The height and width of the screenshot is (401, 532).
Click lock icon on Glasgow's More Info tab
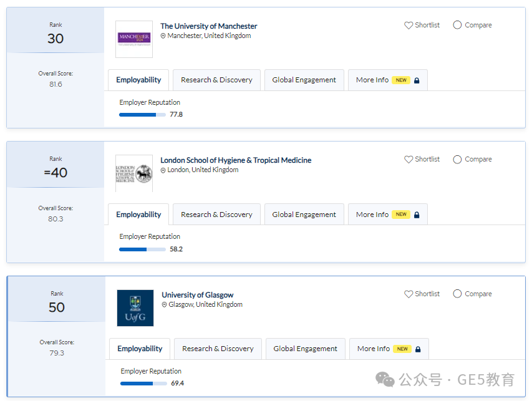click(x=418, y=349)
